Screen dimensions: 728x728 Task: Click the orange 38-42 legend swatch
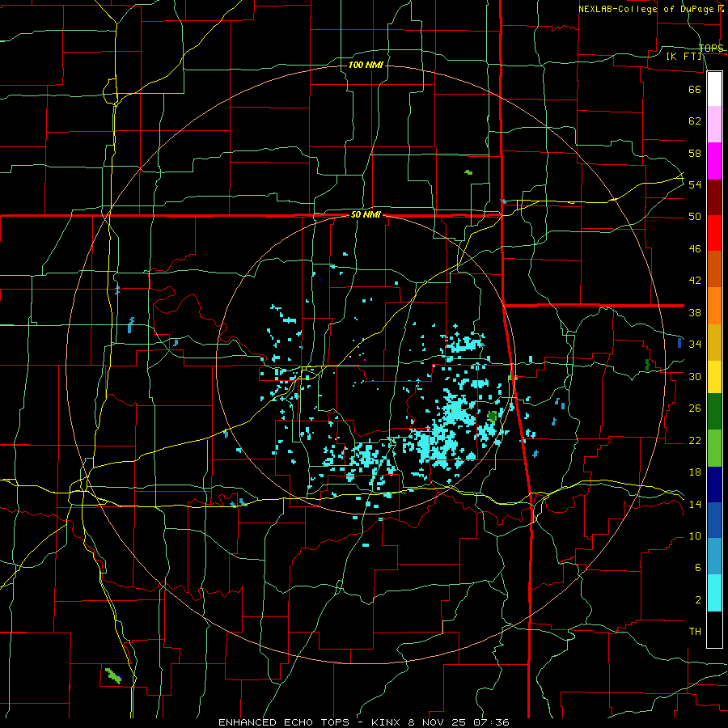714,306
